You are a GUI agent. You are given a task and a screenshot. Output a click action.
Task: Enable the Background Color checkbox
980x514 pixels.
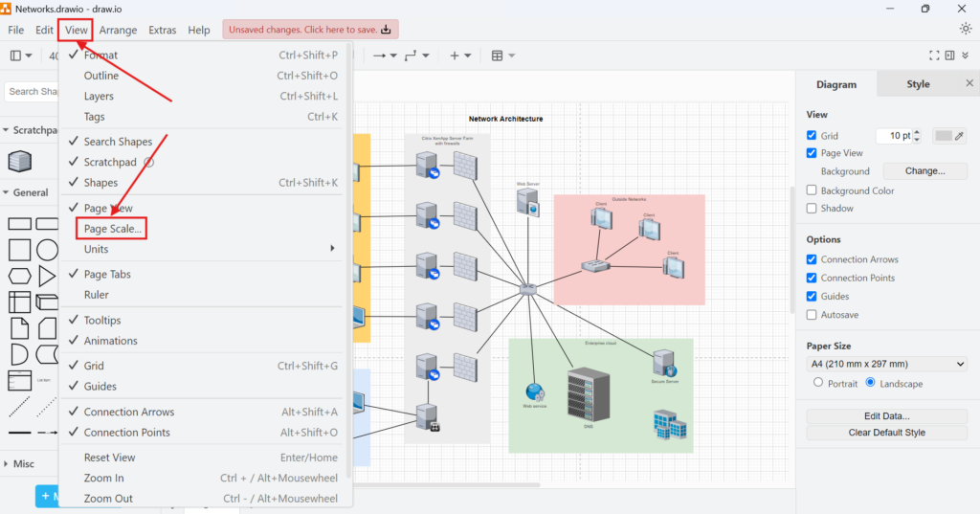812,190
